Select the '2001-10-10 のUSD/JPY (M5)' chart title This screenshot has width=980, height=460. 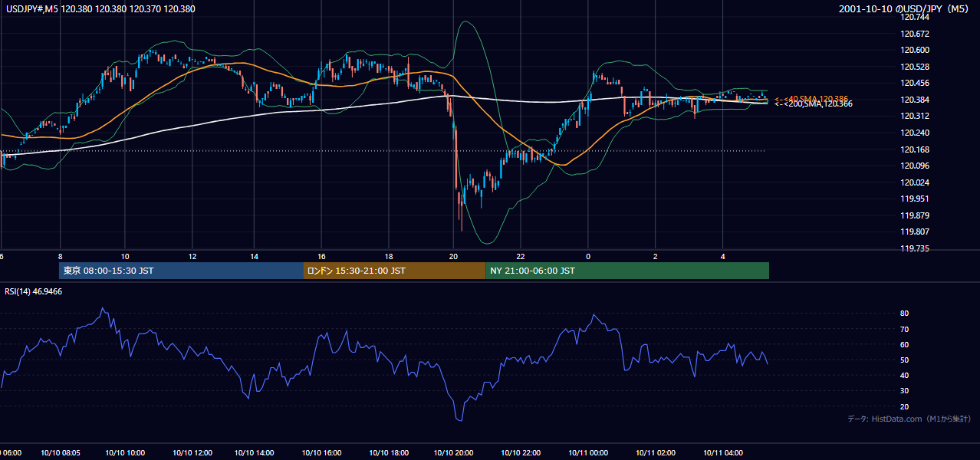click(x=905, y=8)
